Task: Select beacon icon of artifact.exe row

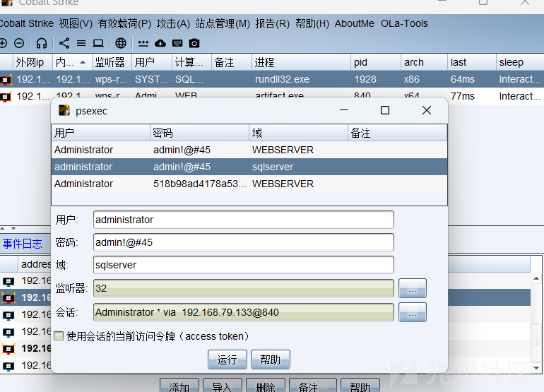Action: 6,96
